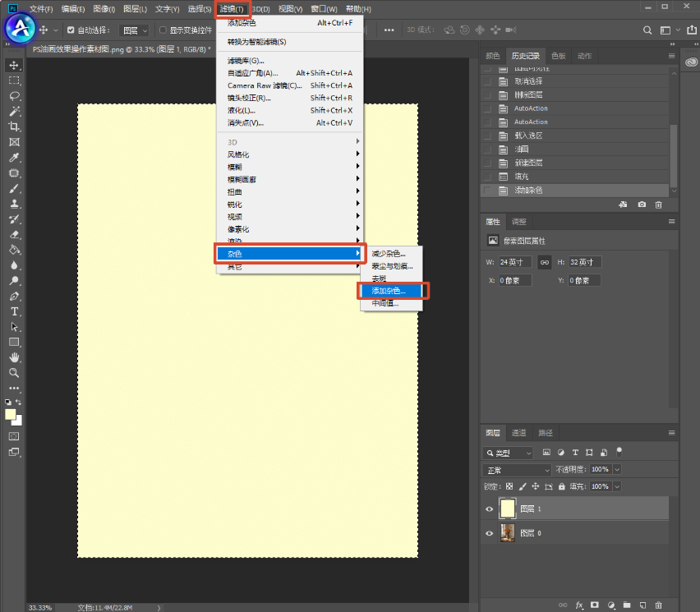This screenshot has height=612, width=700.
Task: Select the Eraser tool
Action: pos(14,235)
